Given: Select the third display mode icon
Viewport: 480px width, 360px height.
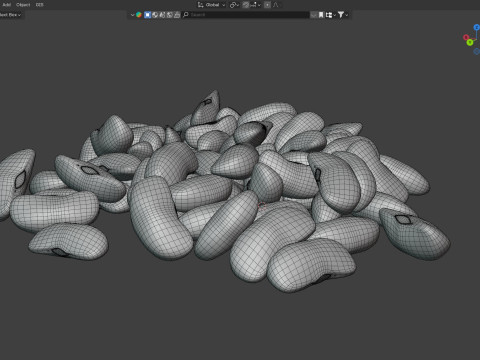Looking at the screenshot, I should [x=162, y=15].
